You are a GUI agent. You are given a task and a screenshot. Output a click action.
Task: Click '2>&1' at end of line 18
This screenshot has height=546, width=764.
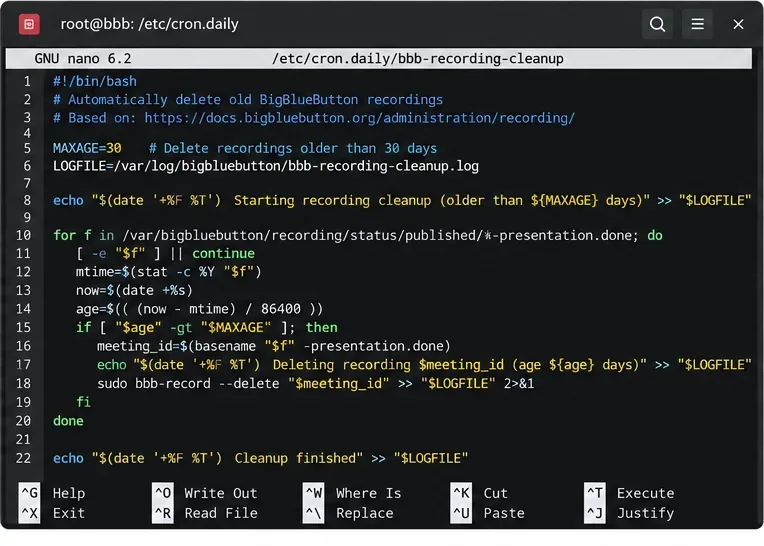coord(519,384)
